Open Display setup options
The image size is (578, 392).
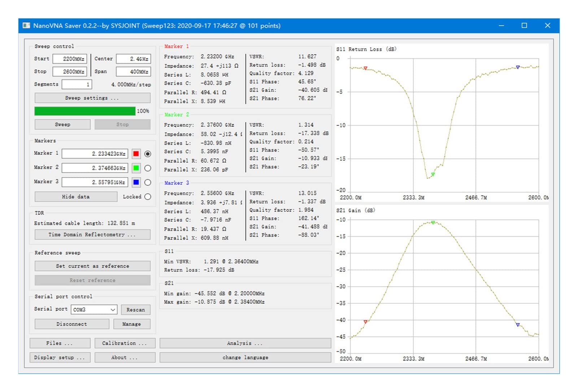point(60,357)
